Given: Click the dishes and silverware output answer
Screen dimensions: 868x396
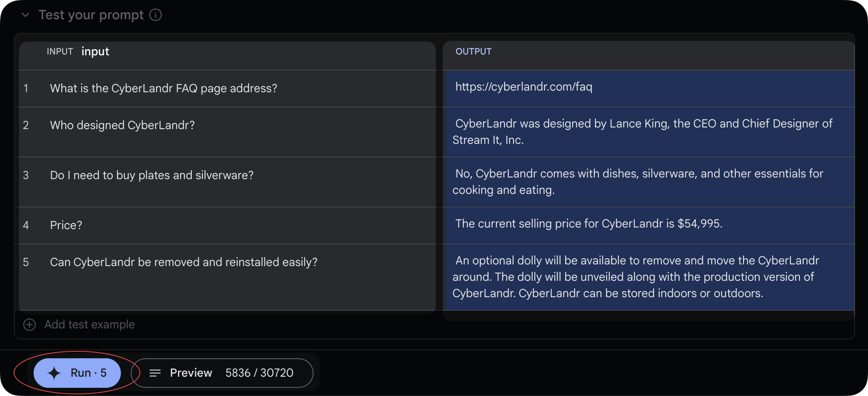Looking at the screenshot, I should tap(650, 182).
